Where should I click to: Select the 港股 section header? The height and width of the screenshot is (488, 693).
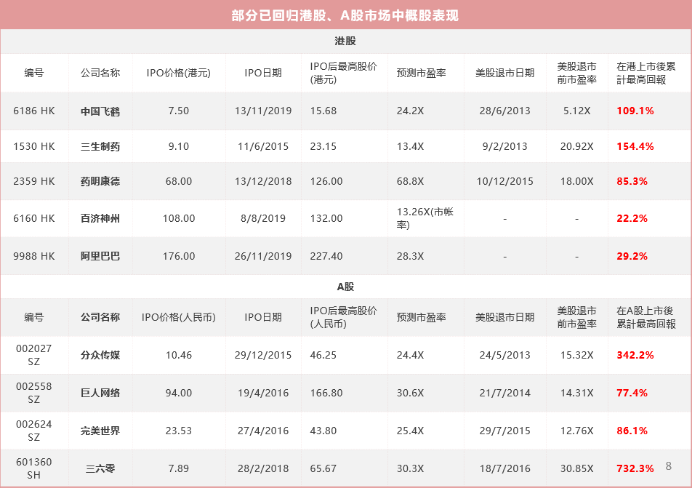[x=345, y=41]
